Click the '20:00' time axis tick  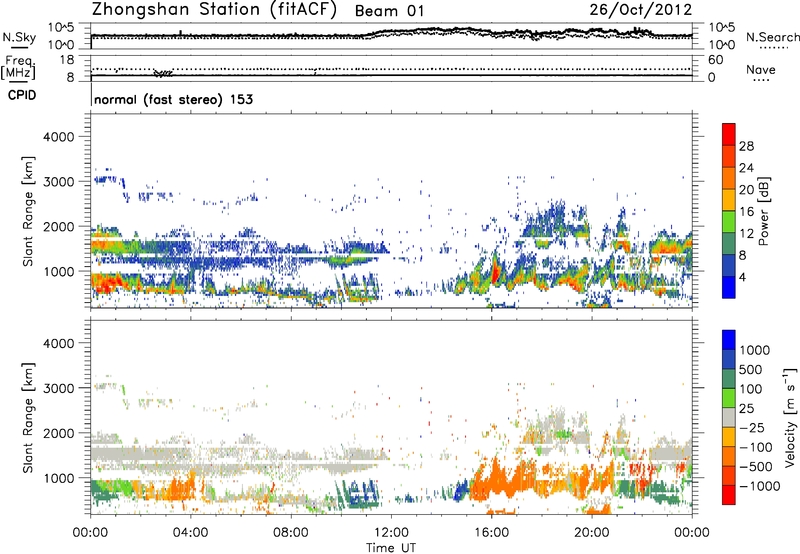[x=591, y=533]
